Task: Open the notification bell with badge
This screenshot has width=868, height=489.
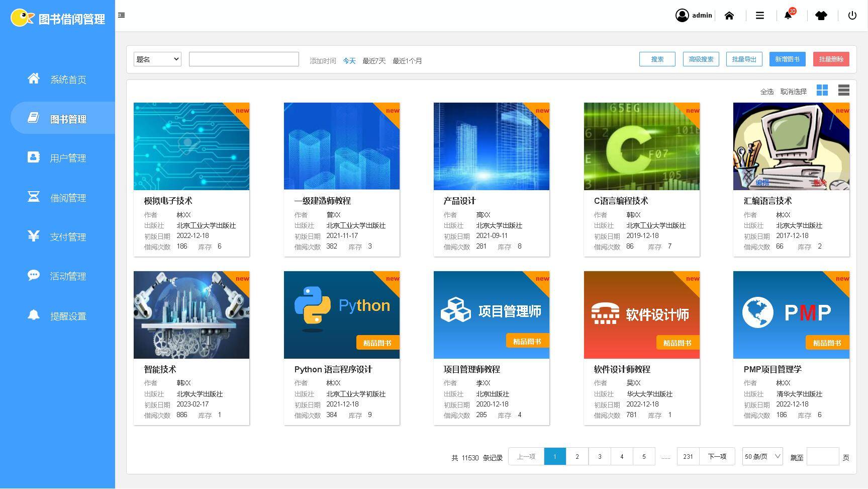Action: [x=788, y=16]
